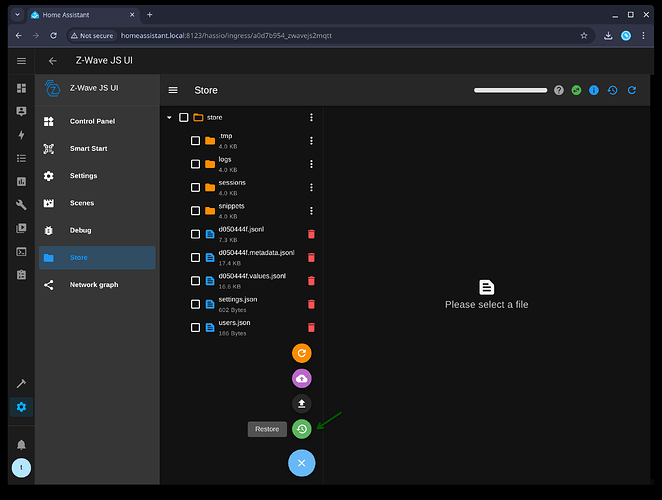Open Home Assistant Settings gear icon
Screen dimensions: 662x500
tap(21, 407)
